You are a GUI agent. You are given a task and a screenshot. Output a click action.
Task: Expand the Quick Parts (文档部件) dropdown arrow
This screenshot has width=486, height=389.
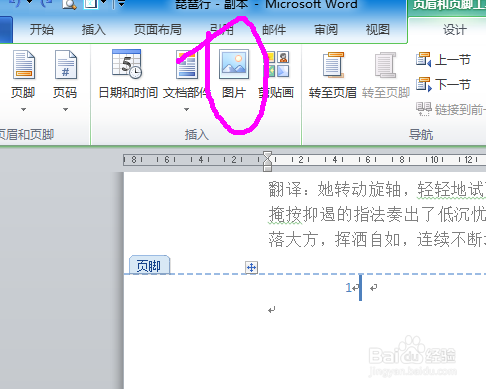(x=187, y=109)
